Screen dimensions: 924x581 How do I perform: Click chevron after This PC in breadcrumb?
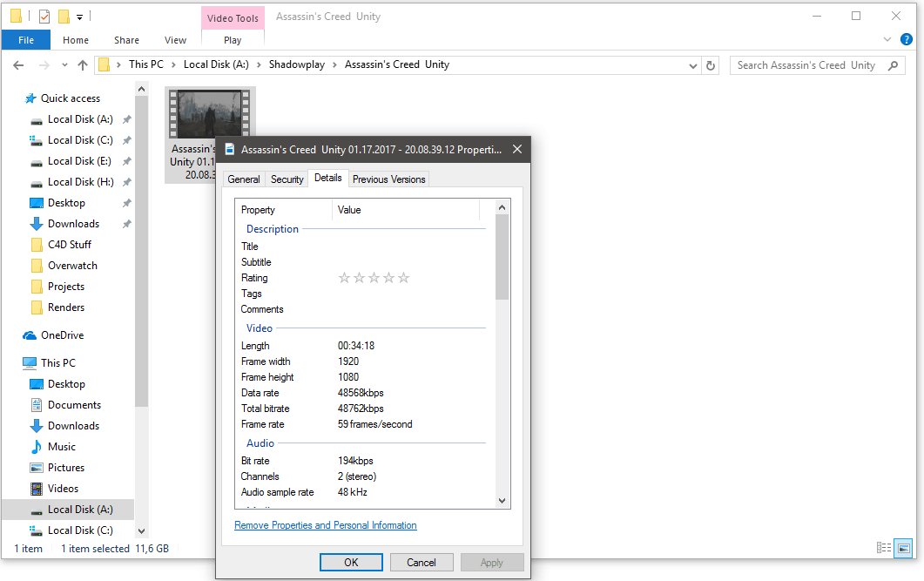pyautogui.click(x=173, y=64)
